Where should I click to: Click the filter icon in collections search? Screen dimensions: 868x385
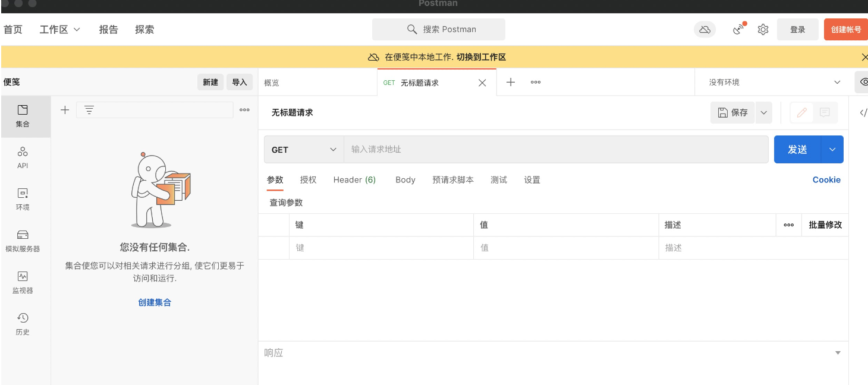[x=89, y=110]
